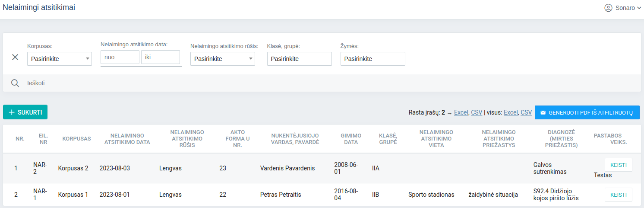Click the 'nuo' start date field
The image size is (644, 208).
point(120,57)
